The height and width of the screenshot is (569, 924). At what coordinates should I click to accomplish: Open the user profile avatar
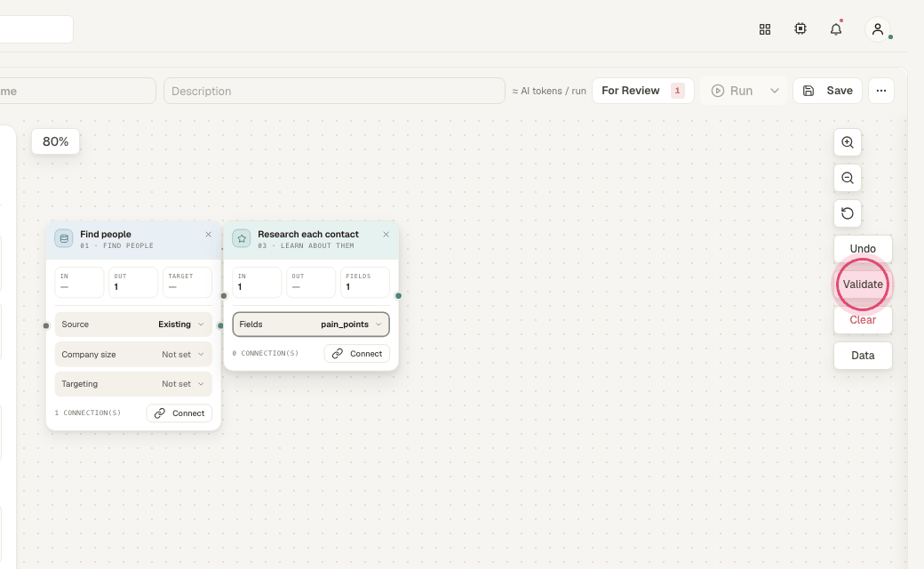878,28
